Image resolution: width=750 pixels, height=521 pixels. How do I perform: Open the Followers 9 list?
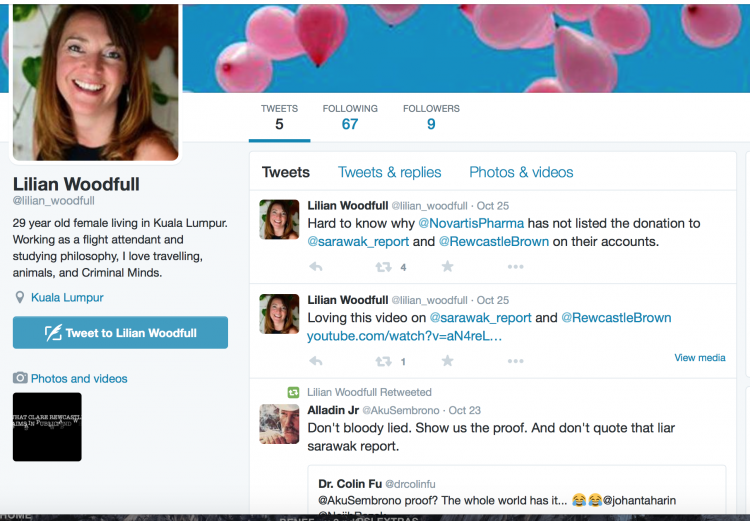tap(431, 117)
